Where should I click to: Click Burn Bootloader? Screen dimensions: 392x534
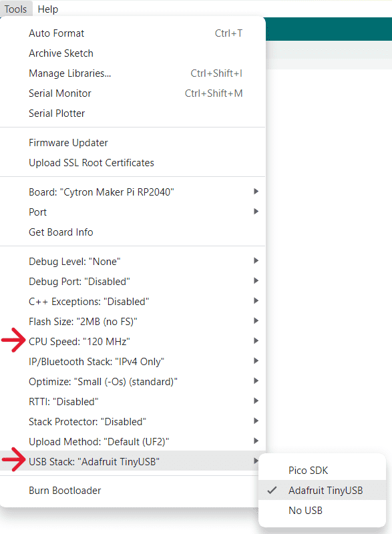pos(132,491)
